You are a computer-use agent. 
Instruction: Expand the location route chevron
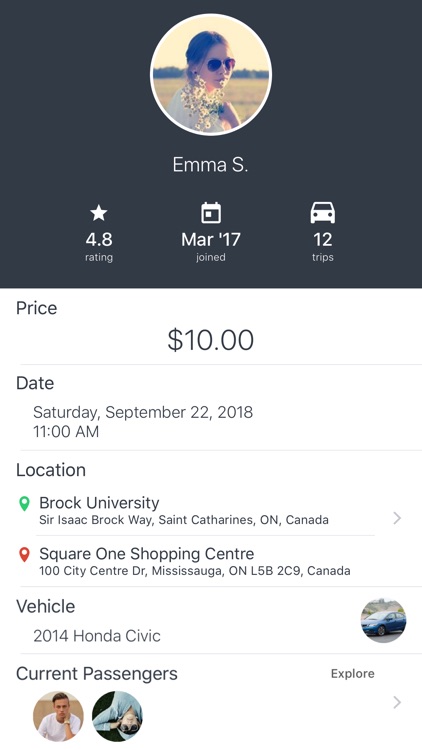point(397,518)
